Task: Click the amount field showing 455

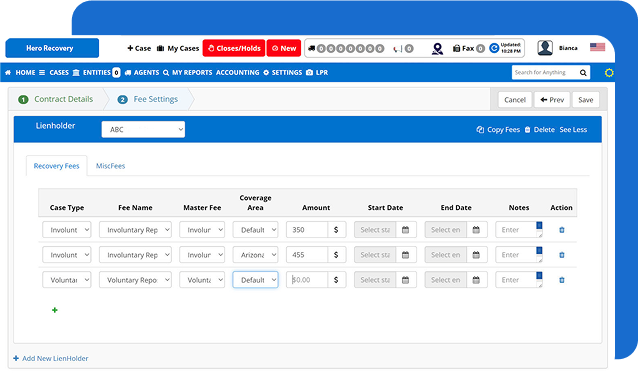Action: 307,255
